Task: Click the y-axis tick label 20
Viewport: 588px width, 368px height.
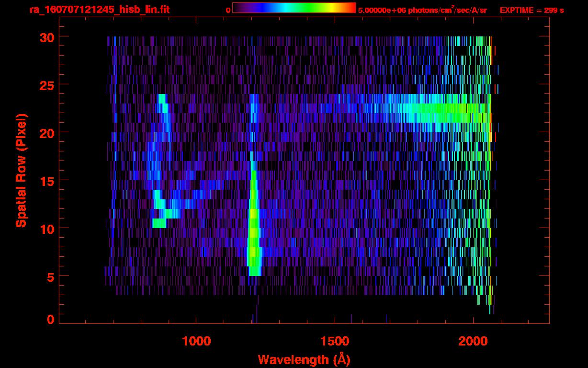Action: 46,133
